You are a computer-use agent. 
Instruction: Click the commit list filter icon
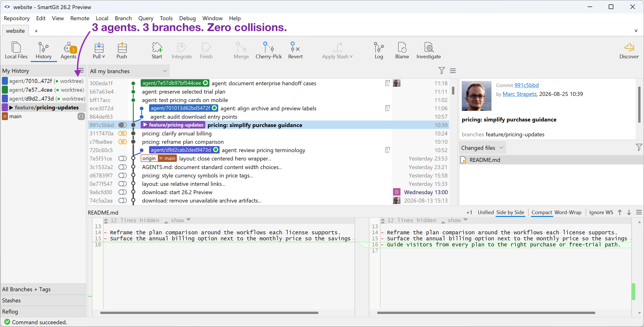[x=442, y=71]
